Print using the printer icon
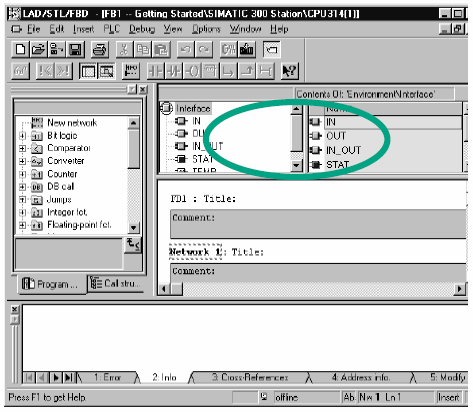Screen dimensions: 473x412 [x=99, y=50]
